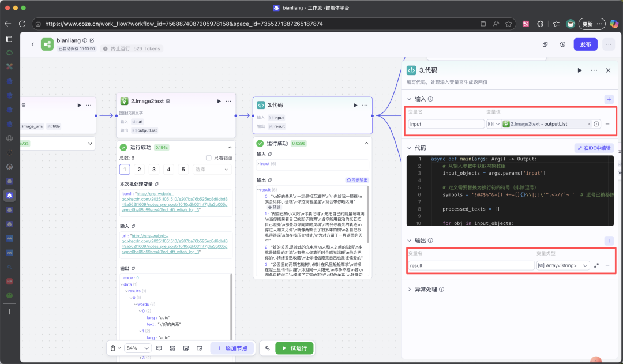Run the 2.Image2text node
This screenshot has width=623, height=364.
tap(219, 101)
